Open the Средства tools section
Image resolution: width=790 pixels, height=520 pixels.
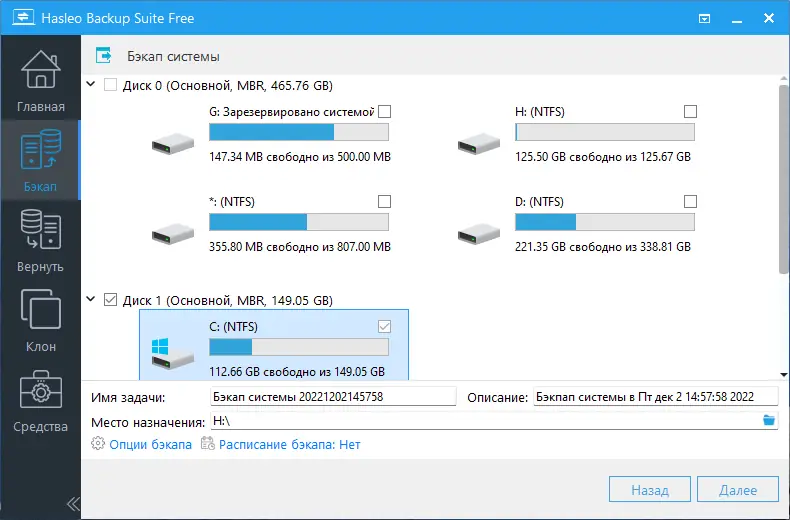pos(40,401)
